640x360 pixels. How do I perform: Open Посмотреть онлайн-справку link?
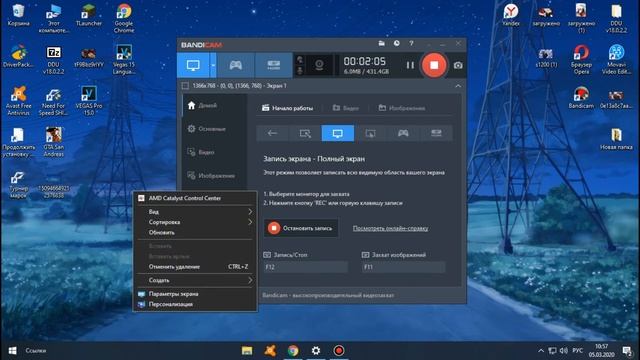point(390,228)
